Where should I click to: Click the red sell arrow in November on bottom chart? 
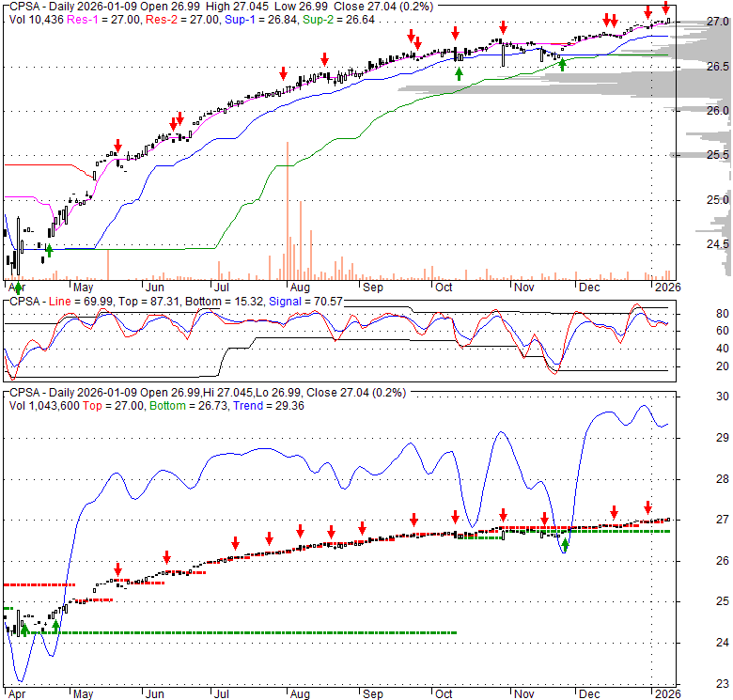pyautogui.click(x=545, y=519)
